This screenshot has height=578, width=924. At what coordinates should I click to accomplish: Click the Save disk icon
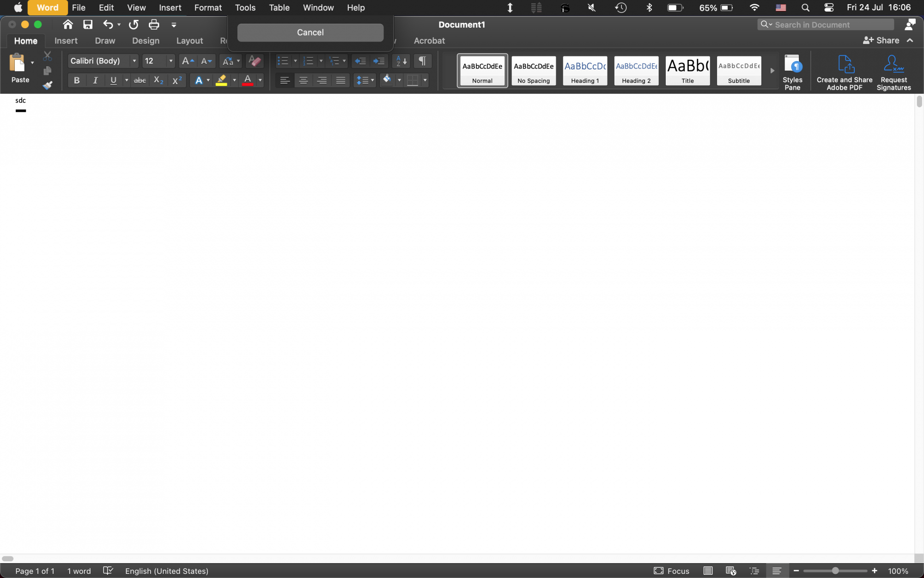[88, 25]
